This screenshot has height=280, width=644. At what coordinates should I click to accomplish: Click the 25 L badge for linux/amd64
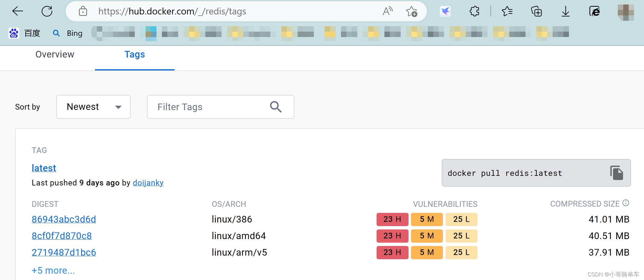pyautogui.click(x=461, y=236)
